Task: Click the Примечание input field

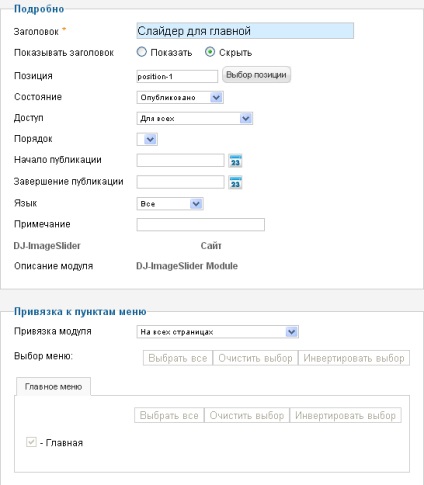Action: point(201,225)
